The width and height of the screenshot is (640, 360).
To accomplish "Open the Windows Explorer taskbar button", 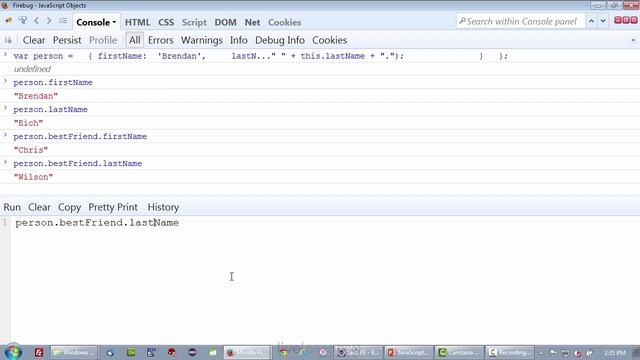I will click(74, 352).
